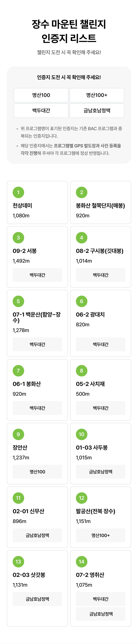This screenshot has height=644, width=138.
Task: Click the 명산100 tag under 장안산
Action: [x=37, y=472]
